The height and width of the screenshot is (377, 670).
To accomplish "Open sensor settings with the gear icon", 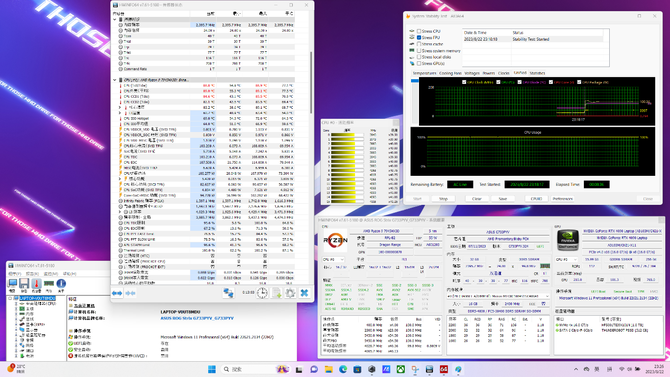I will click(291, 293).
